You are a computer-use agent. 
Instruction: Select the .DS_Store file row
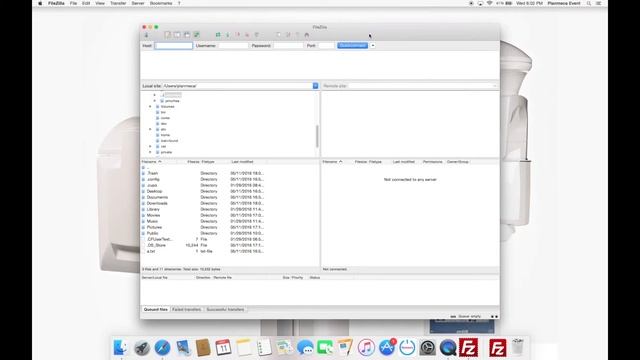click(x=230, y=245)
